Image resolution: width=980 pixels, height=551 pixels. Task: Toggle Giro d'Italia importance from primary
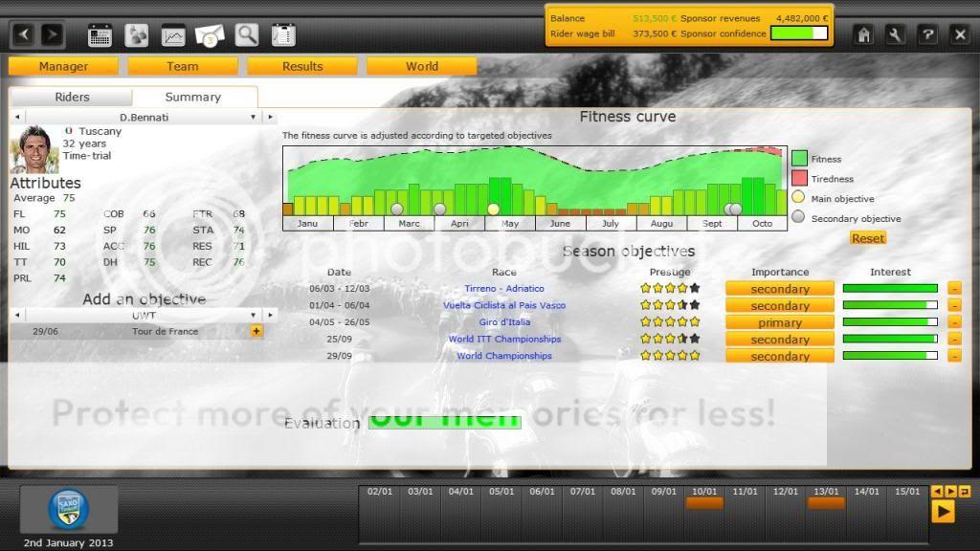(779, 322)
